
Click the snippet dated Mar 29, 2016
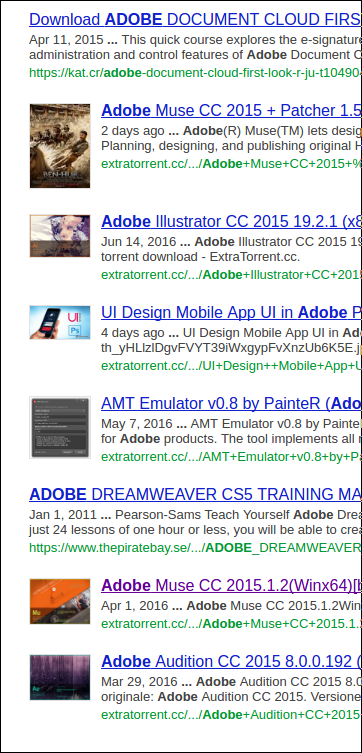click(231, 689)
